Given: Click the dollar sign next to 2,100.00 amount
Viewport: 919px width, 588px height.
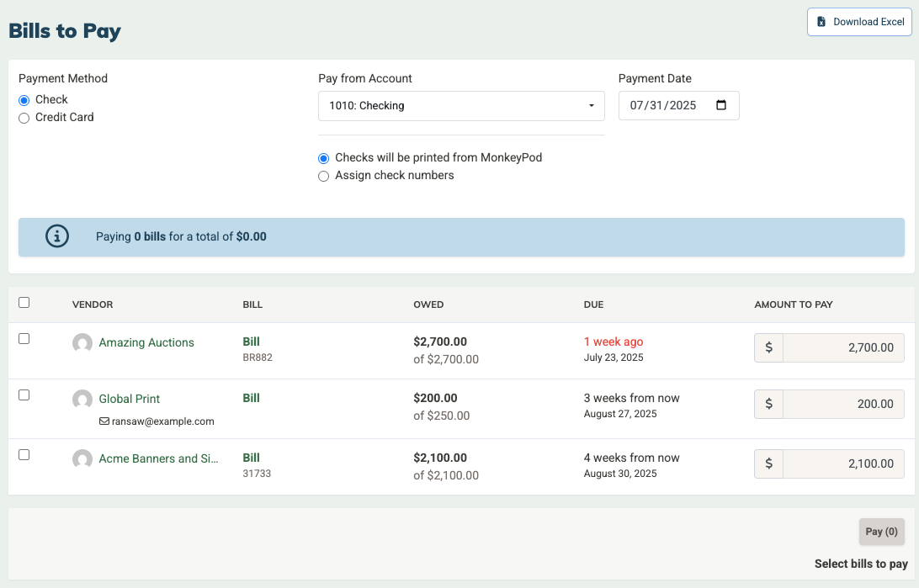Looking at the screenshot, I should pyautogui.click(x=768, y=464).
